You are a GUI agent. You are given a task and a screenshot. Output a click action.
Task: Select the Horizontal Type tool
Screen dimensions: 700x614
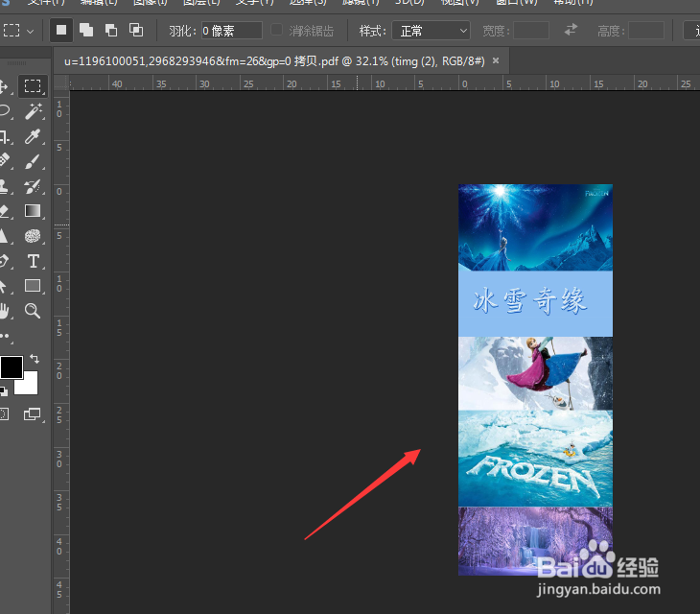[33, 261]
